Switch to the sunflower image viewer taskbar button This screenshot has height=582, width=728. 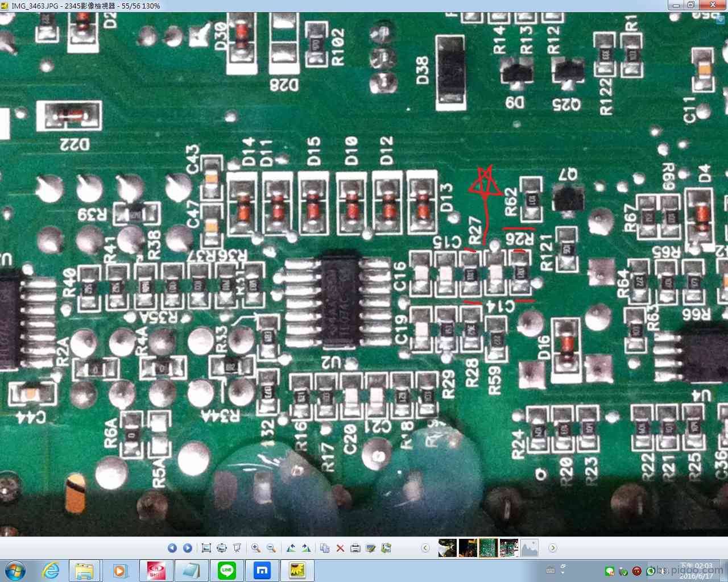(297, 571)
